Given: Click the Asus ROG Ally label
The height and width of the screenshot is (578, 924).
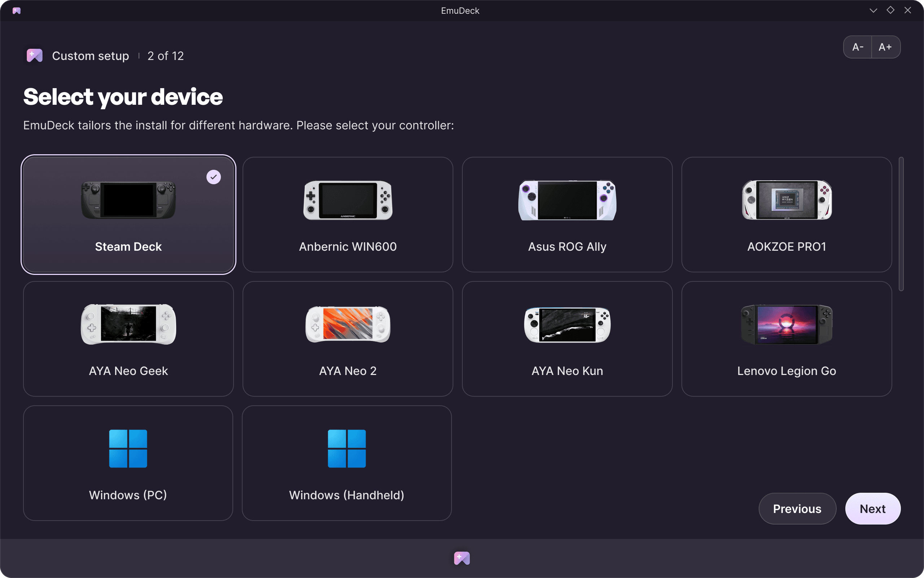Looking at the screenshot, I should coord(567,247).
